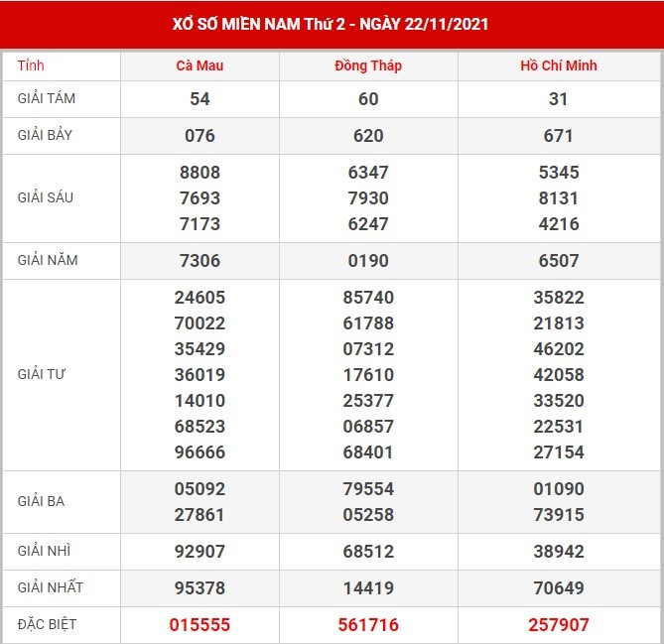
Task: Click value 076 in Giải Bảy
Action: point(199,136)
